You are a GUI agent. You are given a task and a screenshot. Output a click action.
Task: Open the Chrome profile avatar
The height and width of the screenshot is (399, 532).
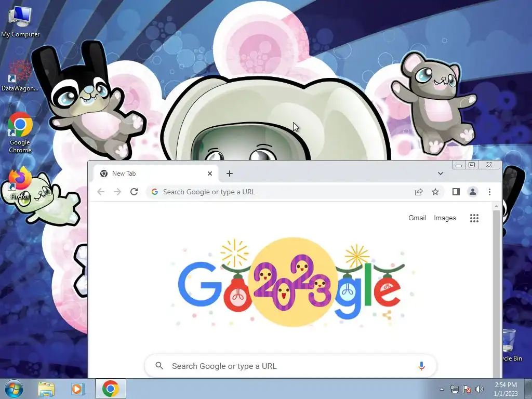tap(473, 192)
